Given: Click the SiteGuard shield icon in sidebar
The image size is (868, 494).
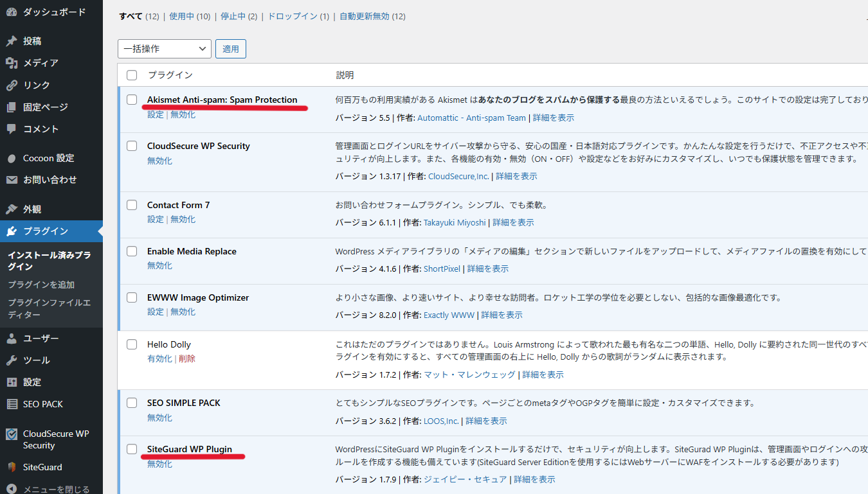Looking at the screenshot, I should [x=12, y=468].
